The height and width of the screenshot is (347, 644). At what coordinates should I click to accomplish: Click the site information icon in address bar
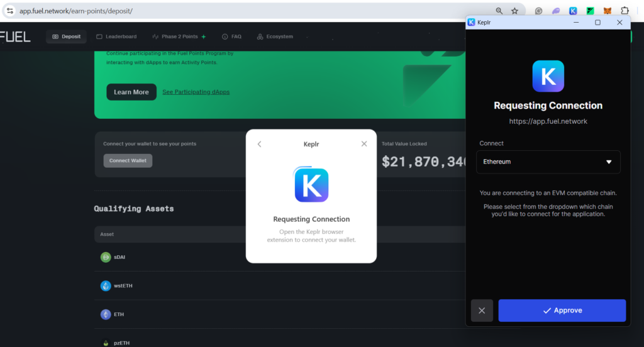click(x=9, y=11)
